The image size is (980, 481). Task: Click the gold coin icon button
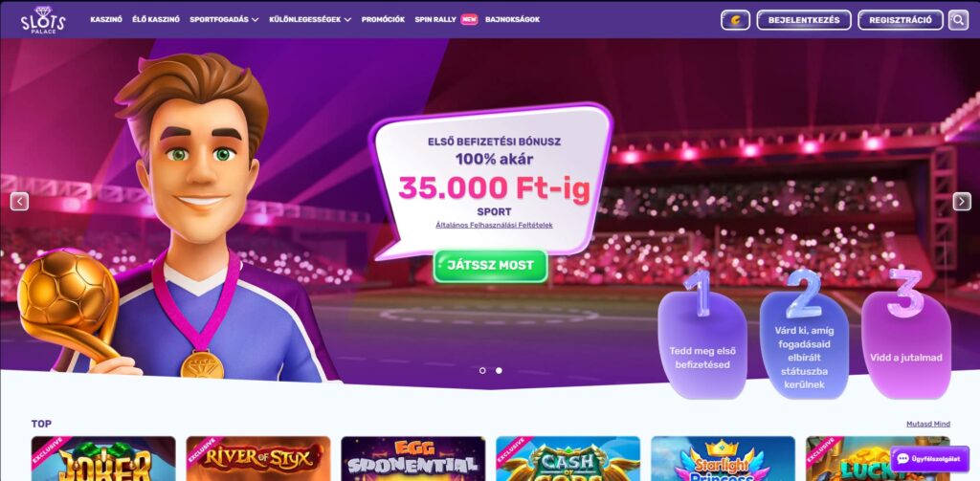(x=735, y=20)
